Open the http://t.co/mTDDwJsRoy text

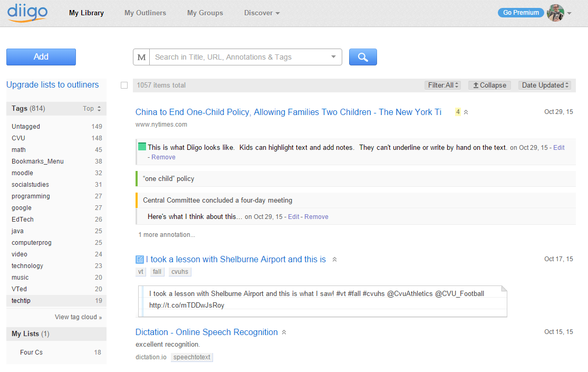[187, 305]
